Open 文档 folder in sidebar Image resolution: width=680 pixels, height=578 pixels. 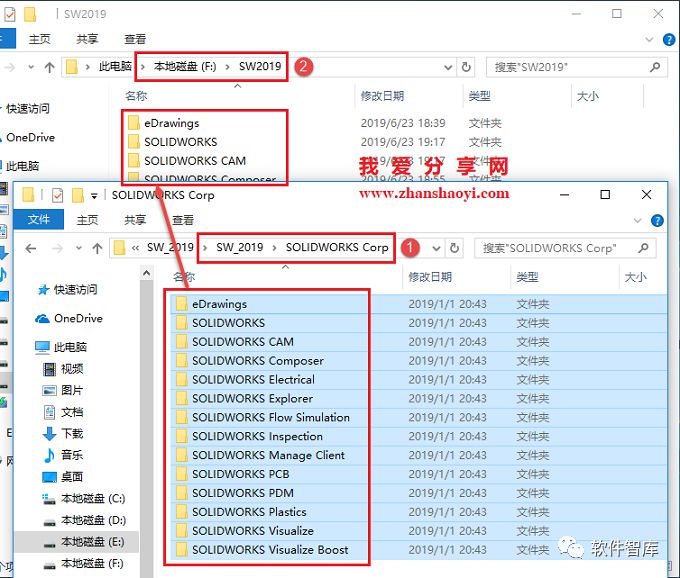click(72, 412)
